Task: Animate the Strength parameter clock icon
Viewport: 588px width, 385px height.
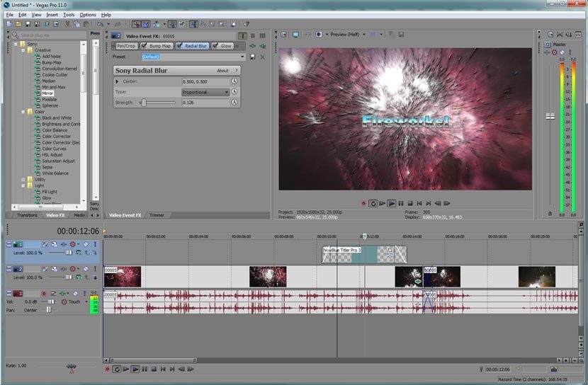Action: pos(234,102)
